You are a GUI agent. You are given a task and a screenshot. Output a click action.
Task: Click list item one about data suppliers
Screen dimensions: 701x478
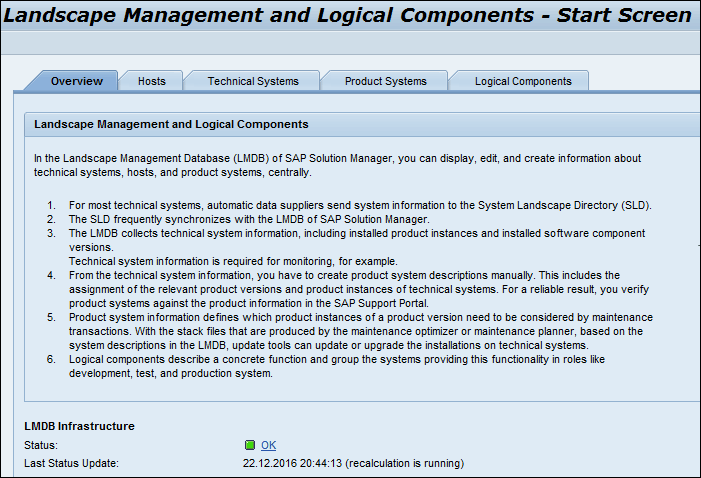[x=360, y=205]
